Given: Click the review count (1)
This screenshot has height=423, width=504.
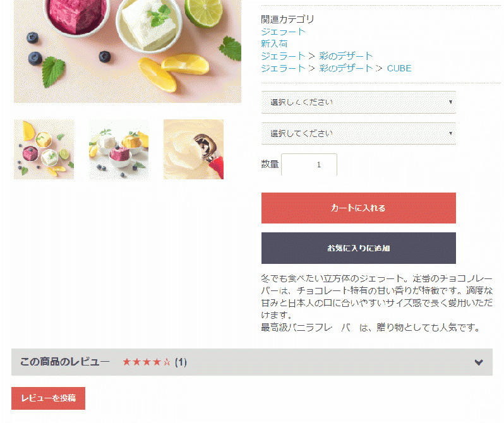Looking at the screenshot, I should click(x=181, y=362).
